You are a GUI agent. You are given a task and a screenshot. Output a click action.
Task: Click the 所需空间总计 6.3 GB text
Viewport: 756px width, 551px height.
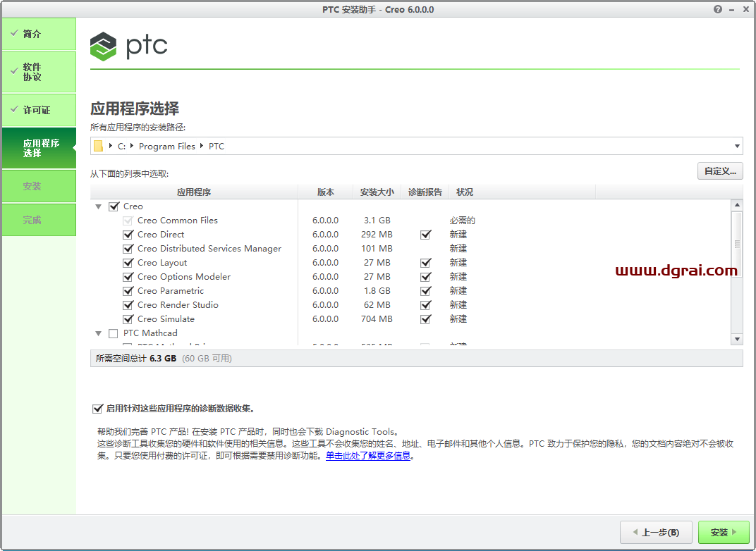coord(136,359)
